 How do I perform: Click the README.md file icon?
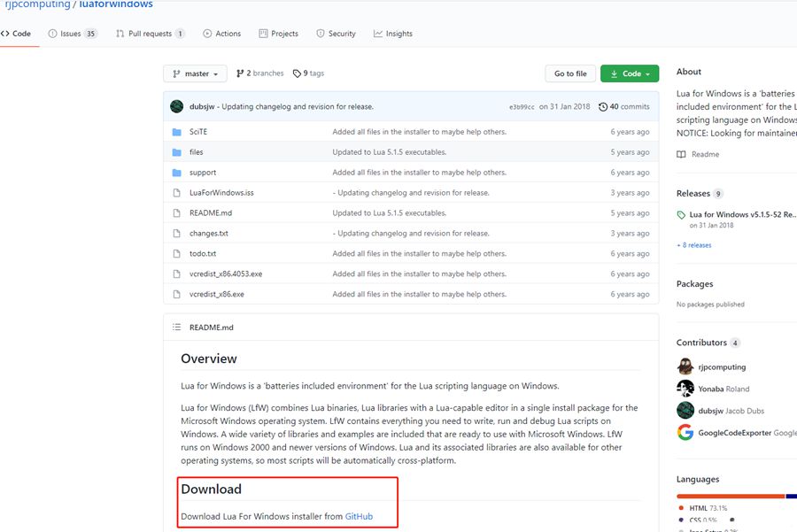(176, 213)
